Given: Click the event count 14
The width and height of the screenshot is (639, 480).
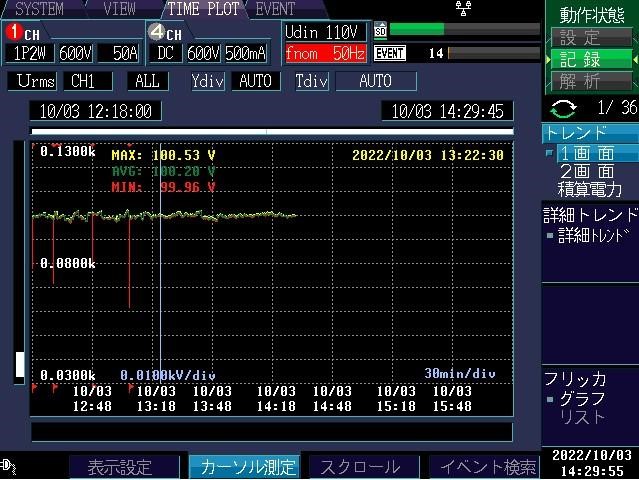Looking at the screenshot, I should click(436, 53).
